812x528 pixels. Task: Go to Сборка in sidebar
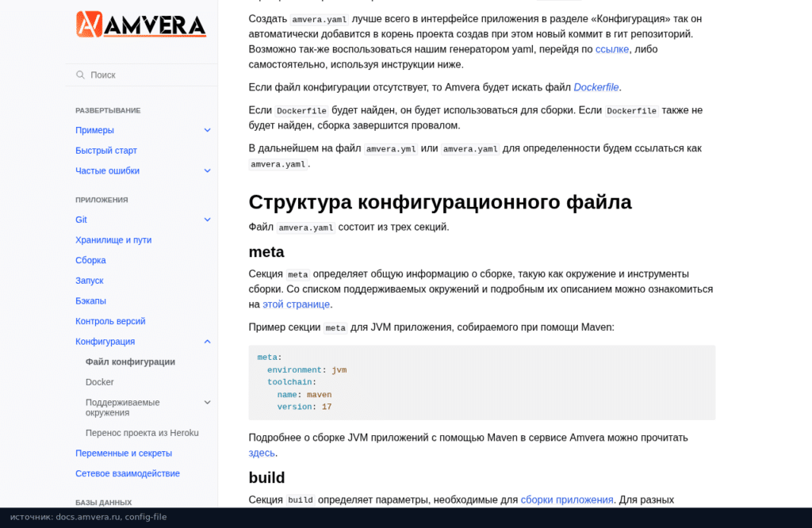pyautogui.click(x=90, y=260)
